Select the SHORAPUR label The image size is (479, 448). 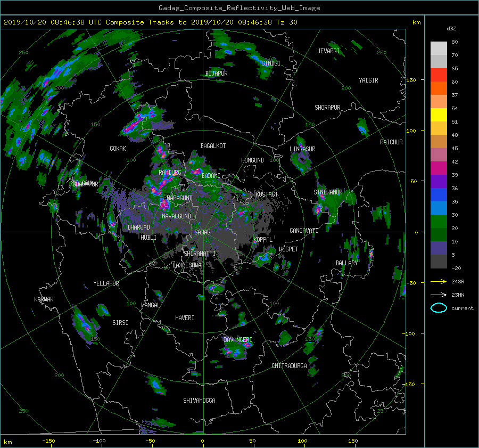point(327,108)
